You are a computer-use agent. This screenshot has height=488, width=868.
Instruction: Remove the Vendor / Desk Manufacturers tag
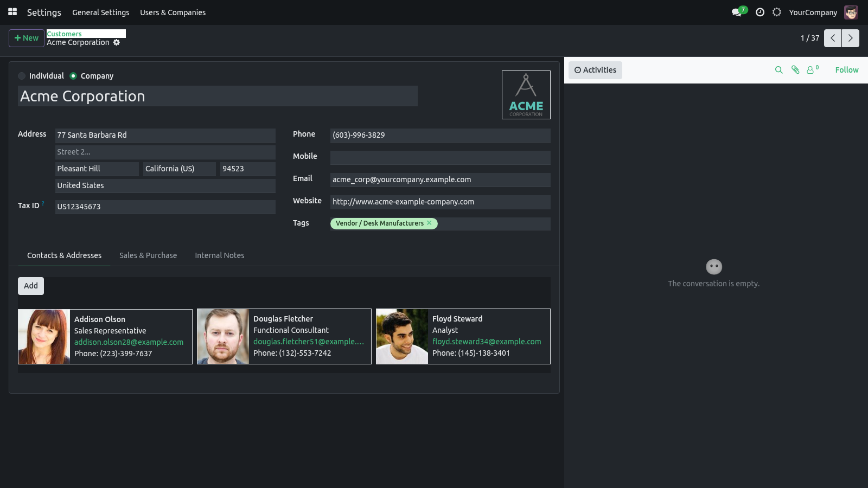pyautogui.click(x=429, y=223)
